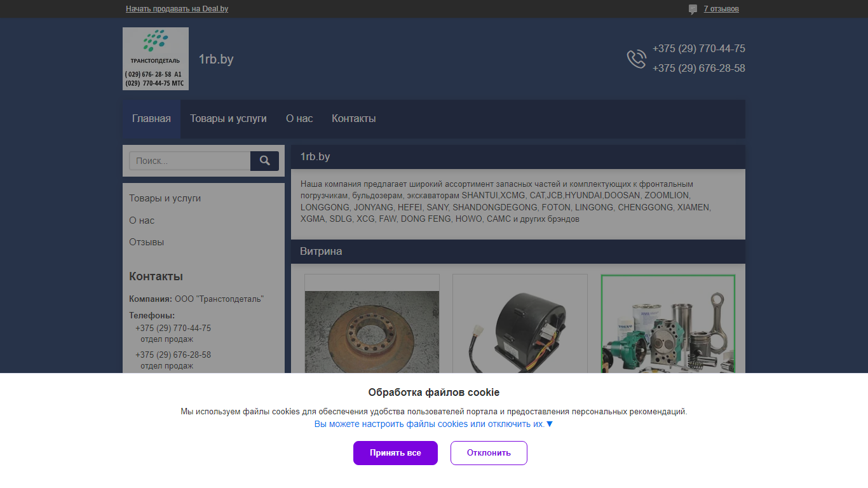This screenshot has width=868, height=488.
Task: Open the brake disc product thumbnail
Action: 372,324
